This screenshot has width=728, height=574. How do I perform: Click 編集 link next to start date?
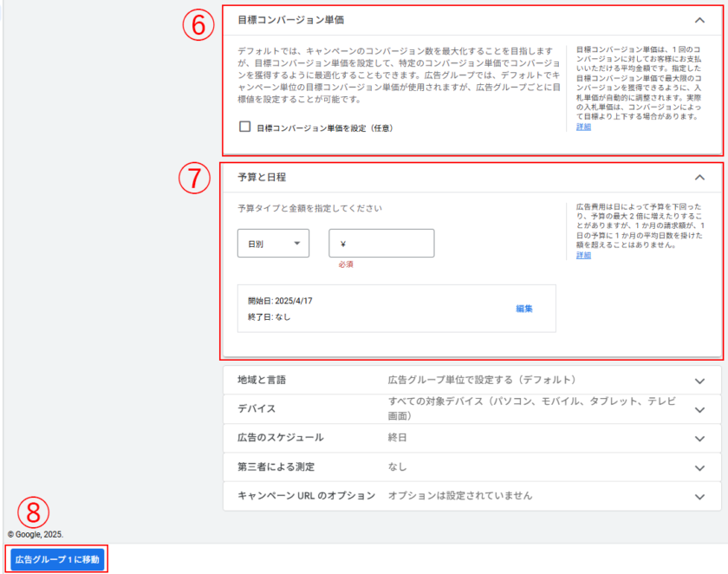click(x=523, y=308)
